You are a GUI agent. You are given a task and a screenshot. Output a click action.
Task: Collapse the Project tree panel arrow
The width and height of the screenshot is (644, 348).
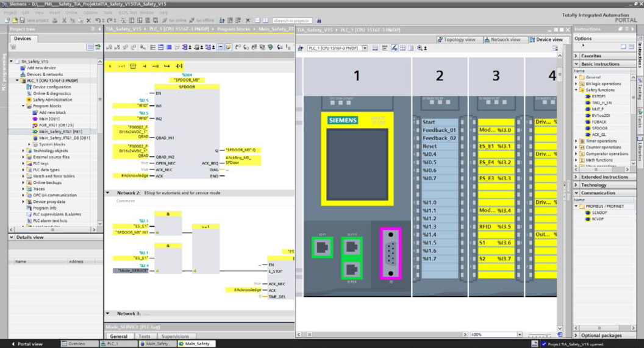(99, 29)
